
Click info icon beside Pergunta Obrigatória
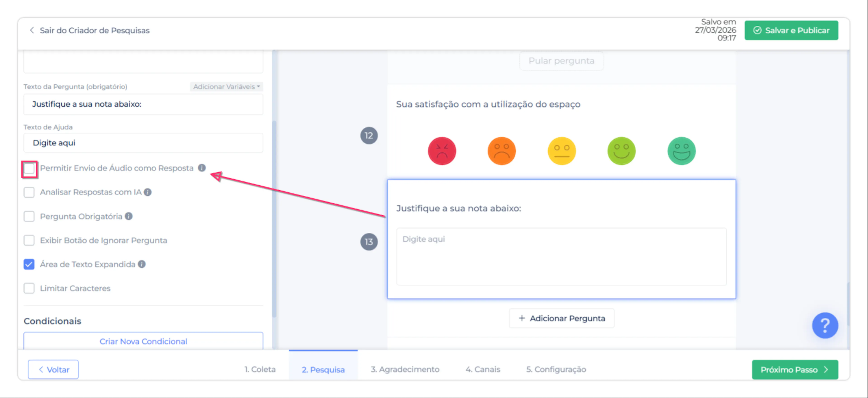coord(128,216)
